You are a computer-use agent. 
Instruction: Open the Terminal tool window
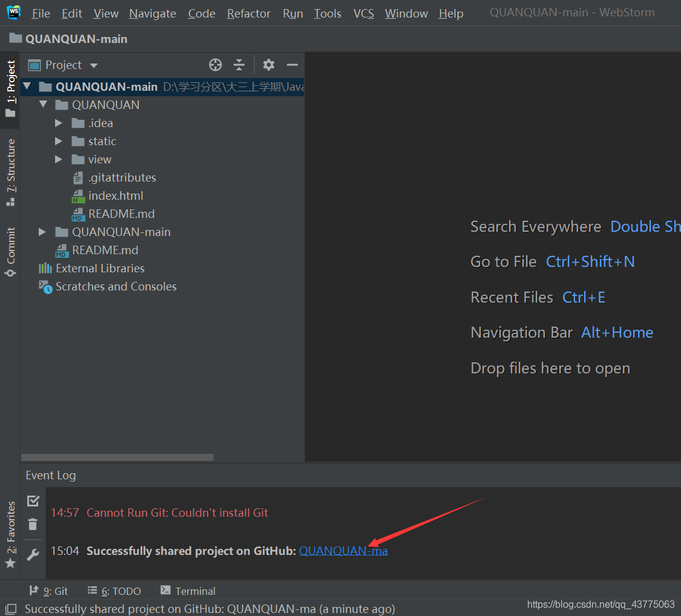[188, 591]
